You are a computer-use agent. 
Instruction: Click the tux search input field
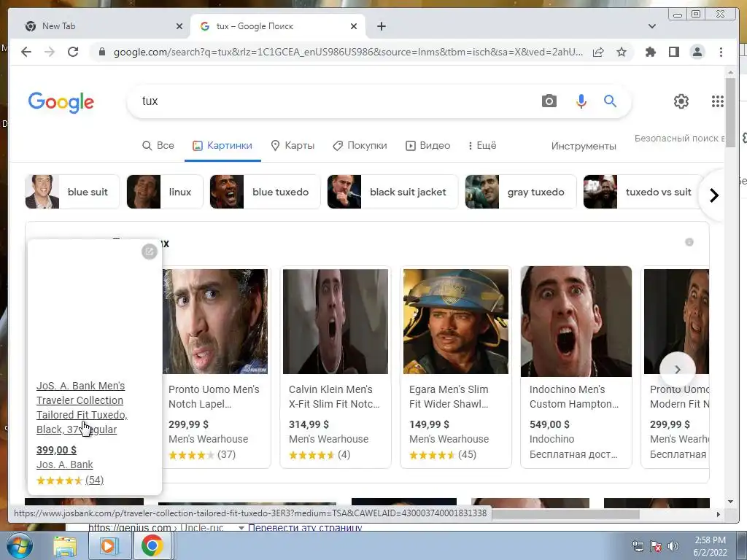coord(333,101)
